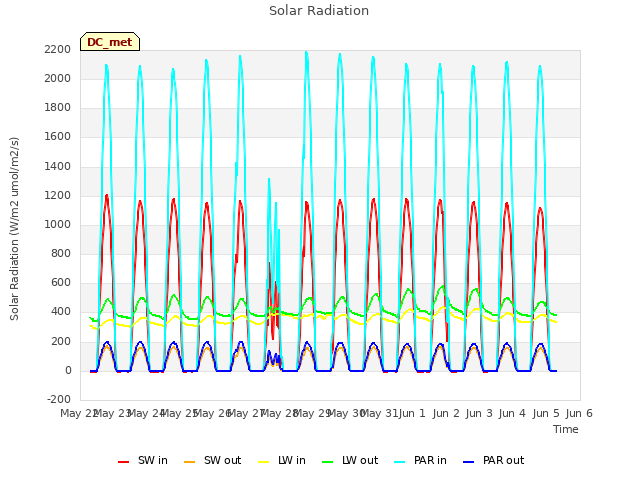Click the 600 y-axis tick label
Image resolution: width=640 pixels, height=480 pixels.
click(61, 282)
